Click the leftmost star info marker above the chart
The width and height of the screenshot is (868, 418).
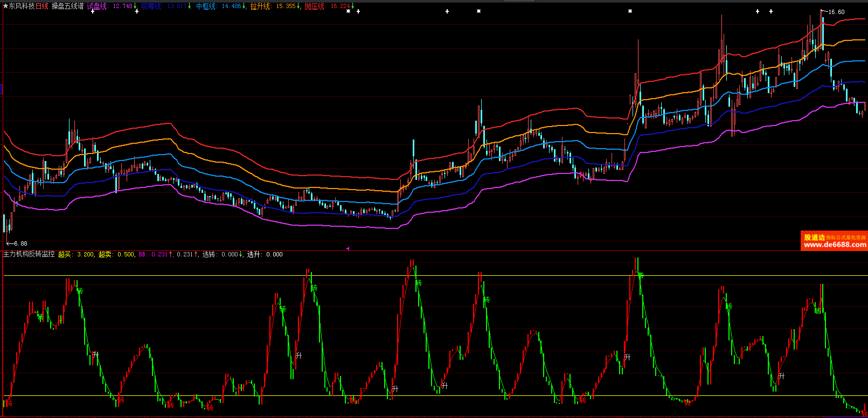click(348, 11)
